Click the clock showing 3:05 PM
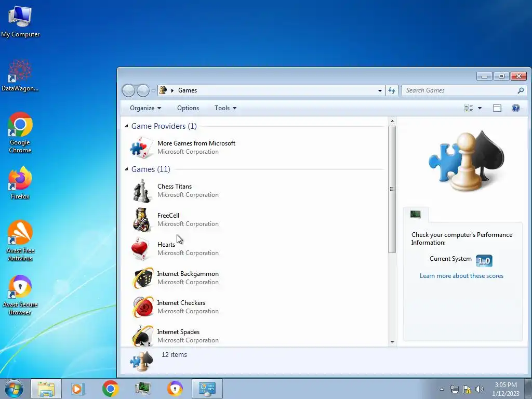Image resolution: width=532 pixels, height=399 pixels. pos(506,385)
